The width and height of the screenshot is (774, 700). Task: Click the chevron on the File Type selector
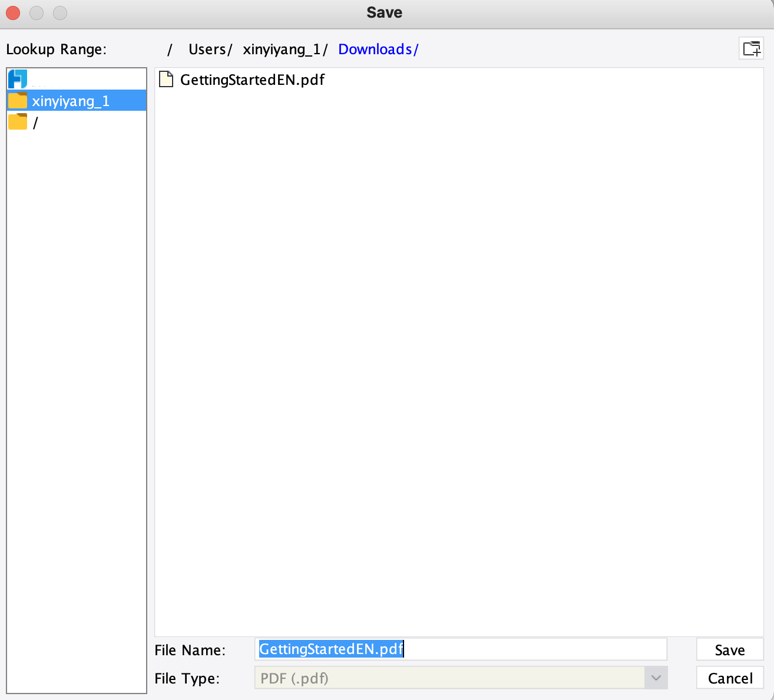(x=656, y=678)
